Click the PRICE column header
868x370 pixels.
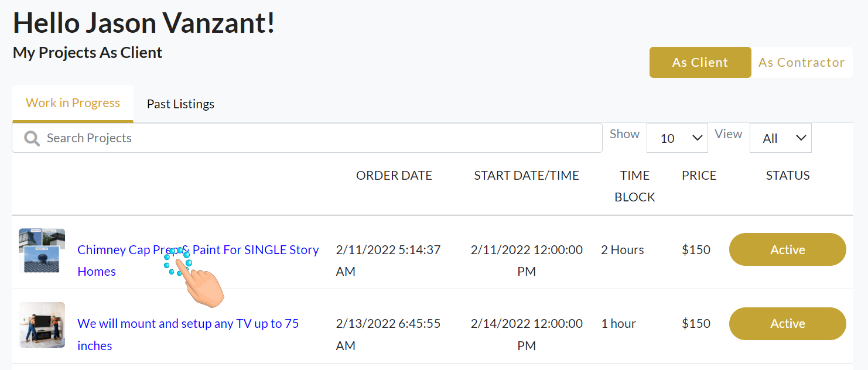coord(699,176)
